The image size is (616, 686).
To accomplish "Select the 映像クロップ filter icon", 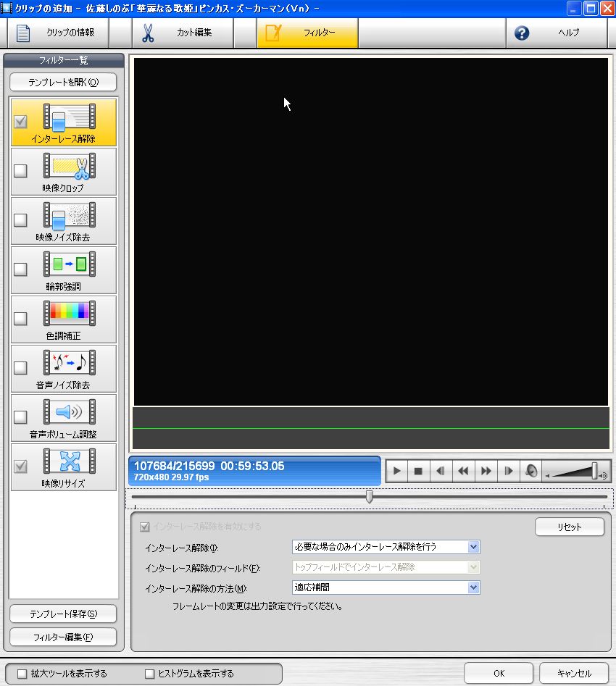I will [x=69, y=167].
